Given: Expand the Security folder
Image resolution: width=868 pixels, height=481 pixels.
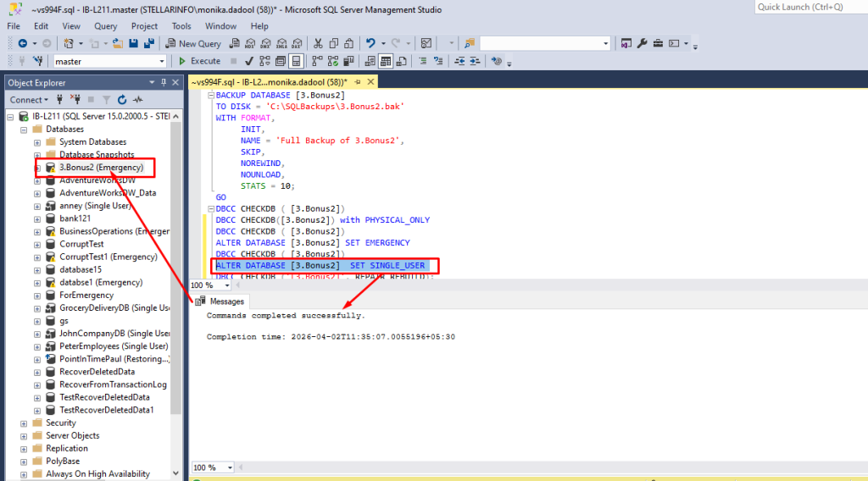Looking at the screenshot, I should (24, 423).
